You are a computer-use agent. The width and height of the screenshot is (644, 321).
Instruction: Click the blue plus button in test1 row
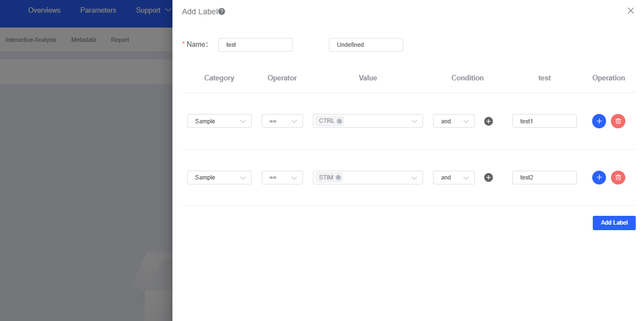pos(599,121)
